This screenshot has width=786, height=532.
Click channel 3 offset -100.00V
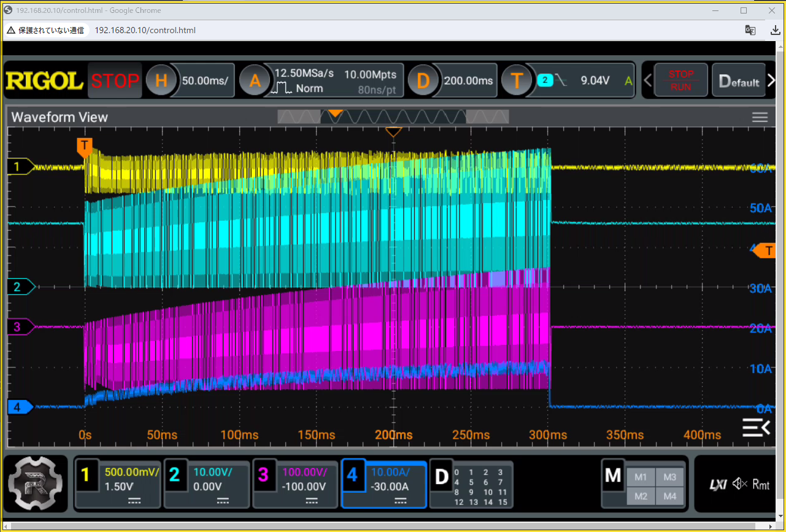point(303,487)
